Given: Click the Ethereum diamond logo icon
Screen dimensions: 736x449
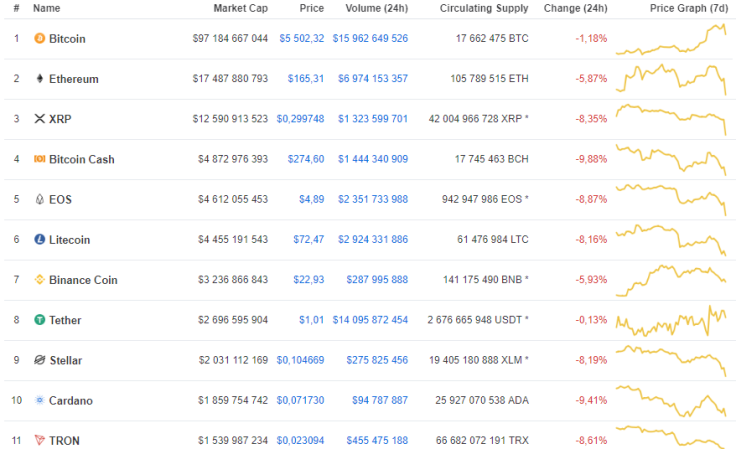Looking at the screenshot, I should (x=40, y=78).
